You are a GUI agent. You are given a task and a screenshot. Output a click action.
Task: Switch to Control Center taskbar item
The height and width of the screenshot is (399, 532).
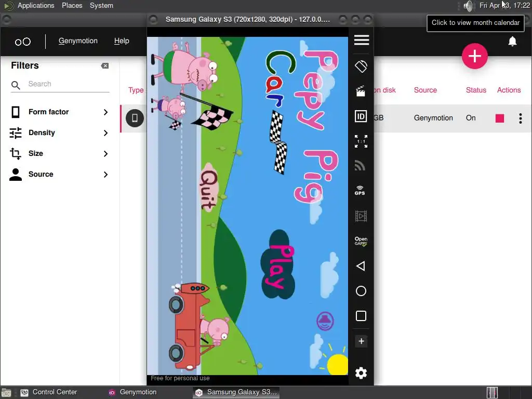[49, 392]
